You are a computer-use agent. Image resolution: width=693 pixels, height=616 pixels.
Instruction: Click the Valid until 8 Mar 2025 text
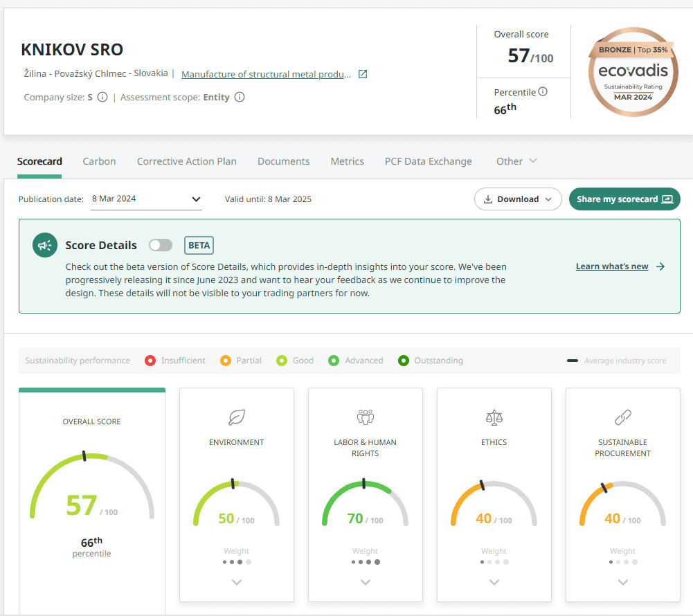[268, 199]
